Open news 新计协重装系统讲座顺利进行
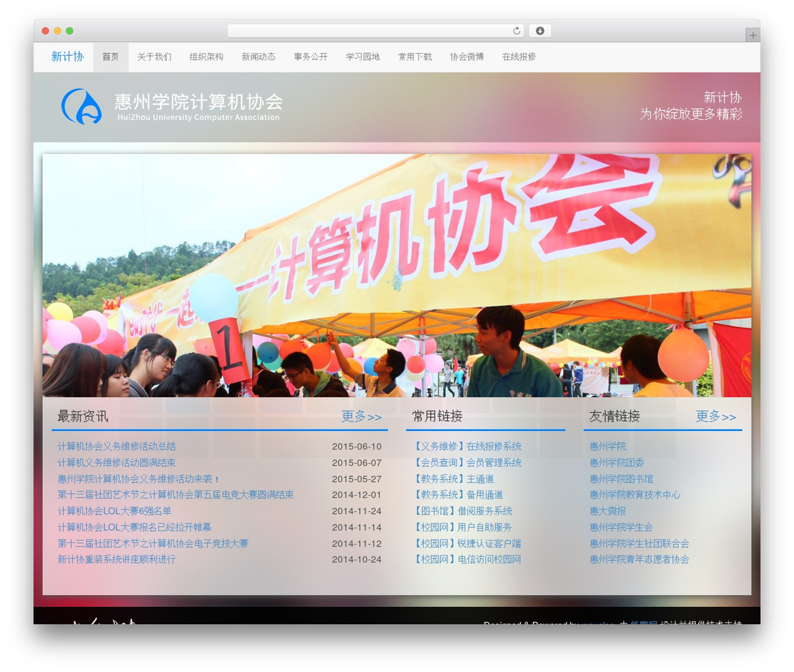Screen dimensions: 794x672 coord(117,559)
